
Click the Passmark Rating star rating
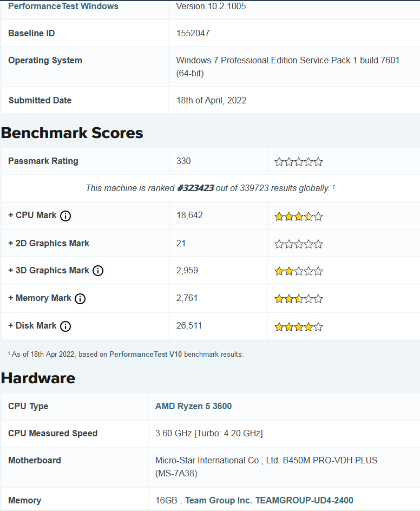[299, 162]
